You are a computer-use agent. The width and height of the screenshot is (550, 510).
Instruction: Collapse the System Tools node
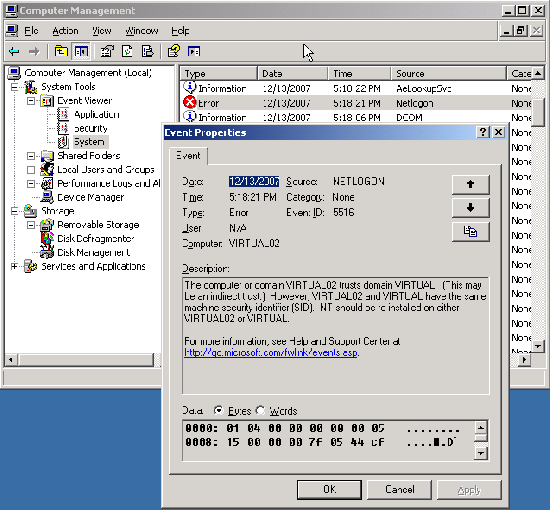[x=14, y=87]
